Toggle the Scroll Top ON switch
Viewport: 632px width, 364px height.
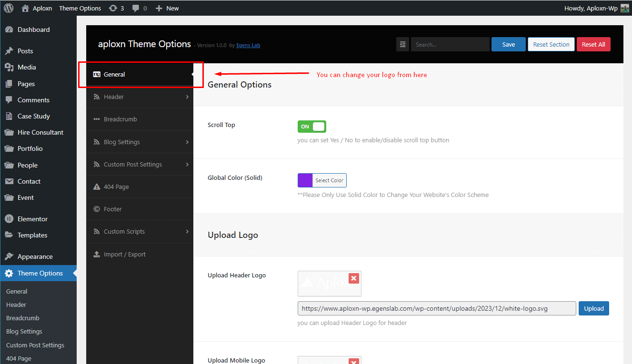tap(312, 127)
